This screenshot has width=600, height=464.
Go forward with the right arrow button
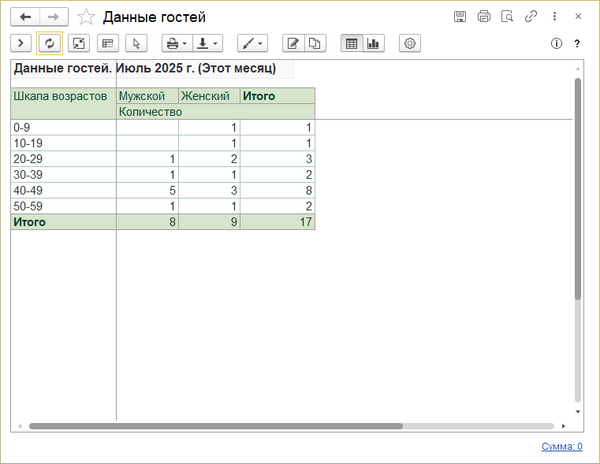click(54, 17)
